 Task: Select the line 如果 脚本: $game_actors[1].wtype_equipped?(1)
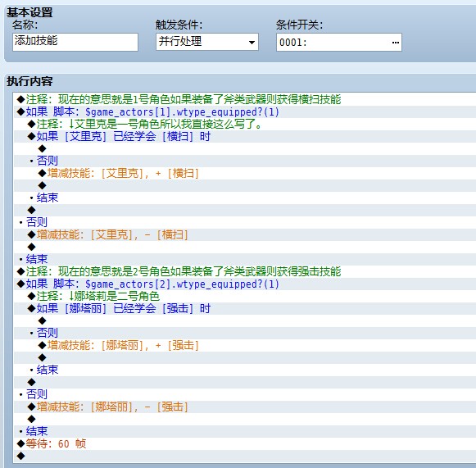tap(245, 111)
